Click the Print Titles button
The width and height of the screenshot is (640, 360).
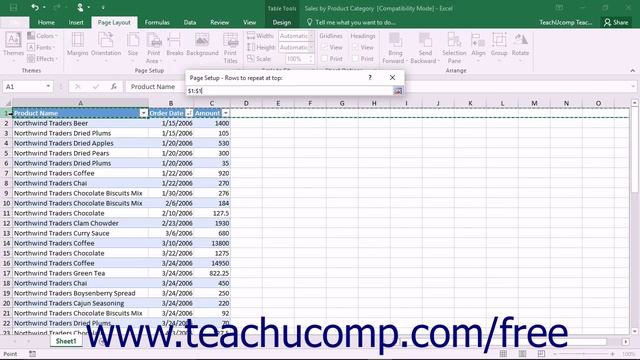coord(230,47)
